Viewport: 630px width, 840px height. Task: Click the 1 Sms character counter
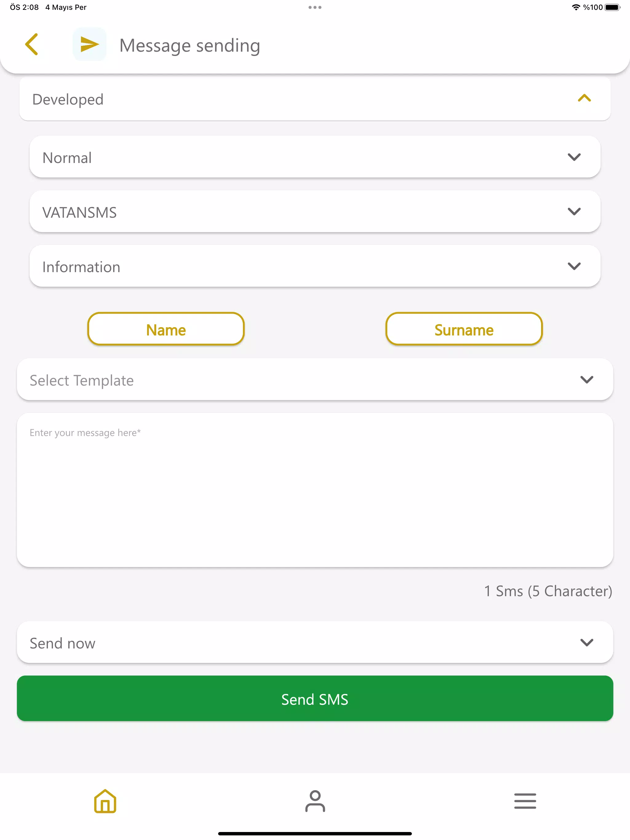(x=548, y=591)
